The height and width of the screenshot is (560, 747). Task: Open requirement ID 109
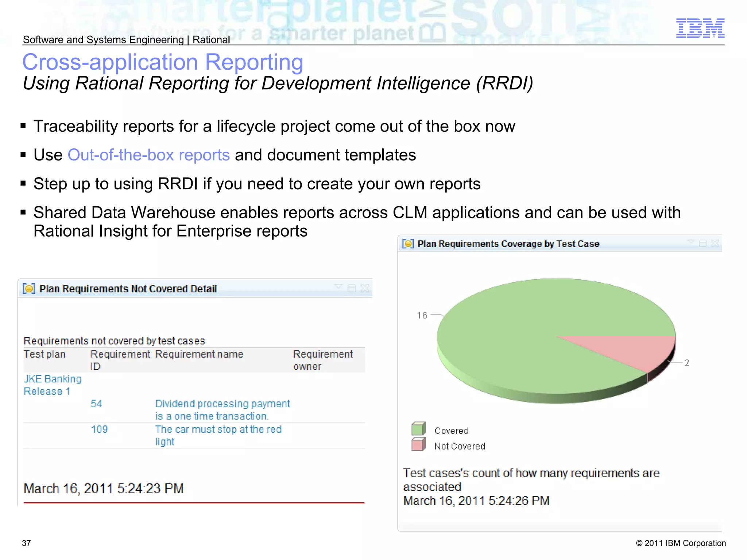(x=99, y=429)
